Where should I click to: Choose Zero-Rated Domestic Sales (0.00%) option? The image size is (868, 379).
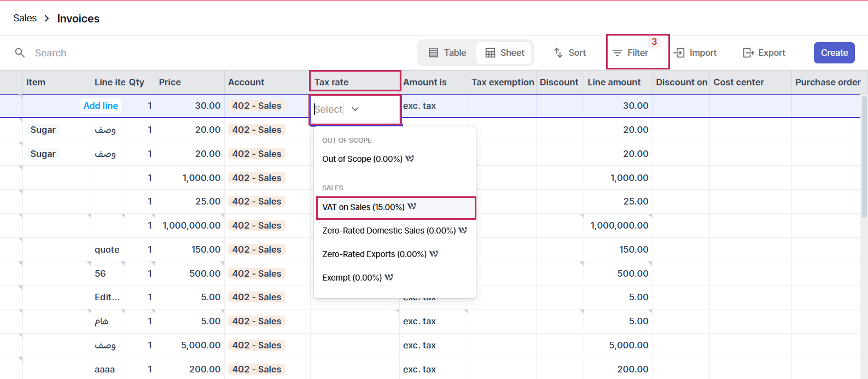coord(395,230)
